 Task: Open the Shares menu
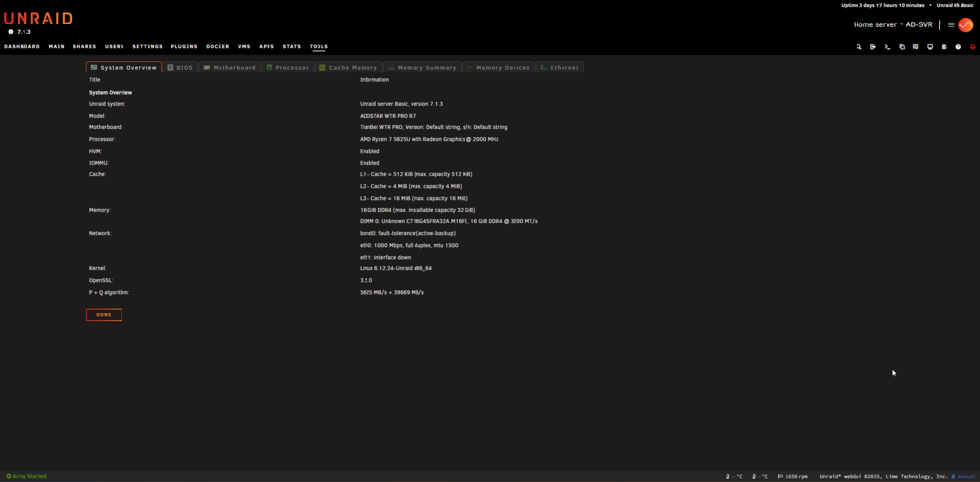(x=84, y=47)
